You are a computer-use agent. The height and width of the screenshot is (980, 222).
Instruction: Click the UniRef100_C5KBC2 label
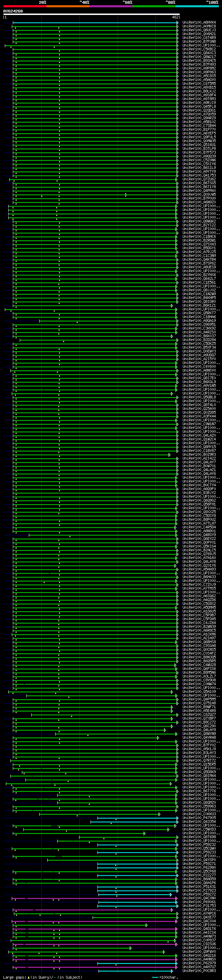click(199, 49)
